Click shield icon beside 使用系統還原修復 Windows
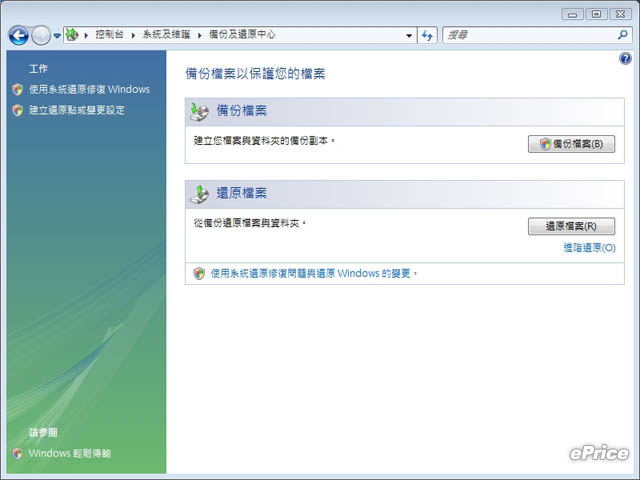This screenshot has height=480, width=640. tap(18, 89)
